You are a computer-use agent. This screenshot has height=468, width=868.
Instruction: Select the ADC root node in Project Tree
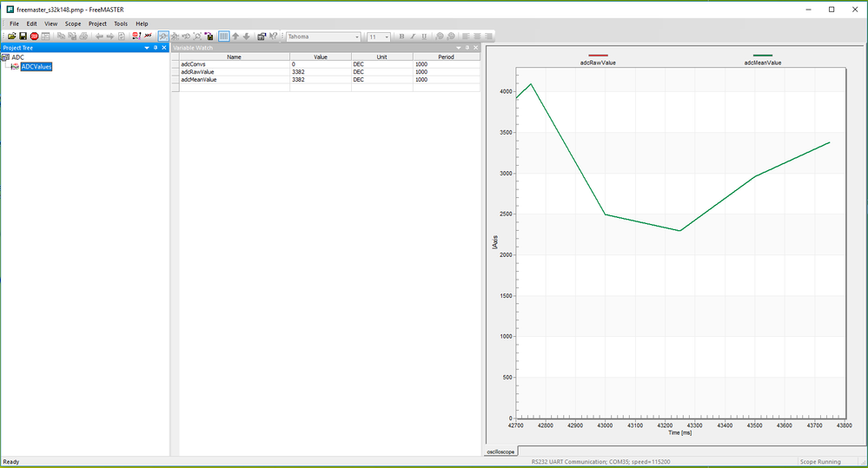tap(17, 57)
